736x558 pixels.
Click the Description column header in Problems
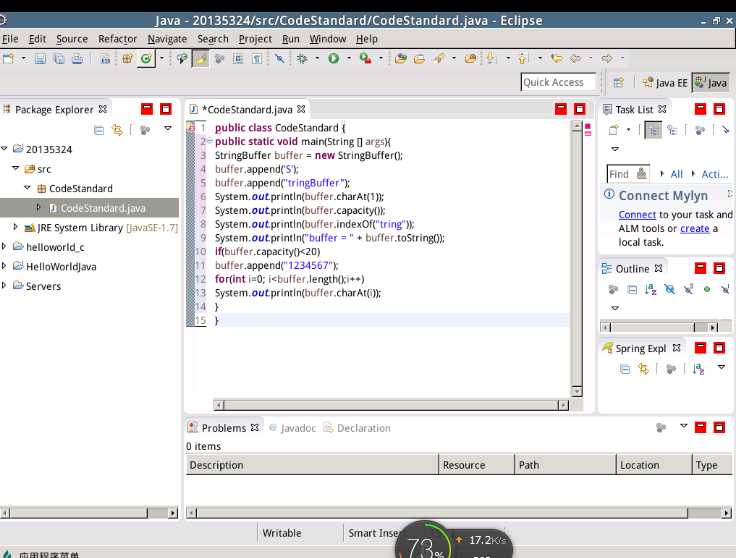click(x=312, y=465)
